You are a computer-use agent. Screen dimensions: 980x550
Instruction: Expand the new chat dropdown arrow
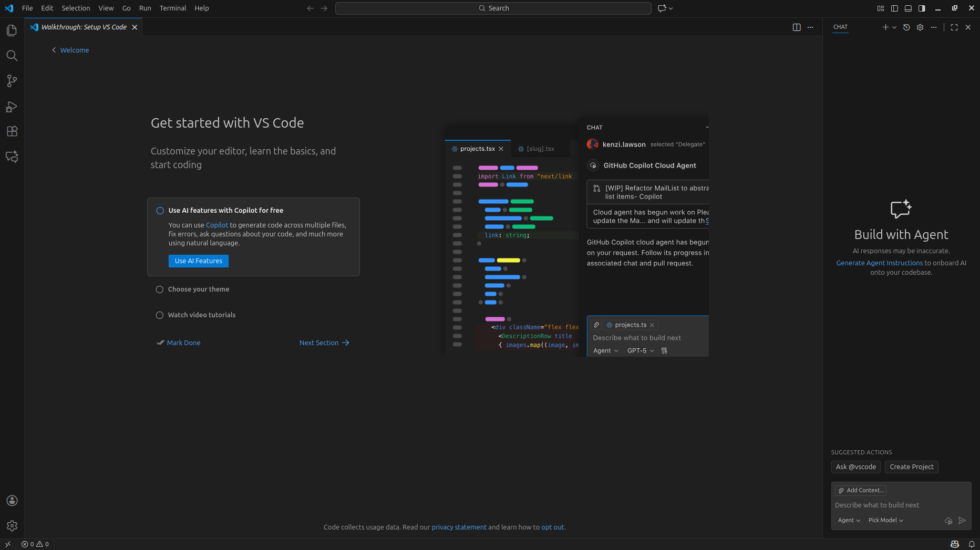pyautogui.click(x=894, y=27)
